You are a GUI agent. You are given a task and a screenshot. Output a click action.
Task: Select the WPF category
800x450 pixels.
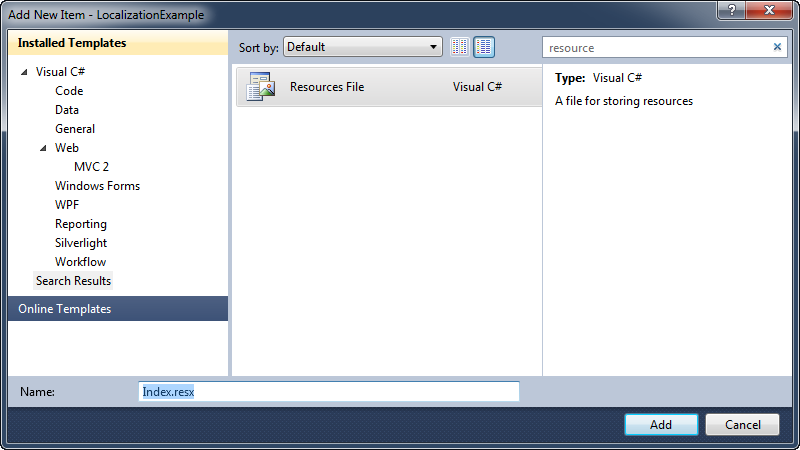[x=67, y=205]
